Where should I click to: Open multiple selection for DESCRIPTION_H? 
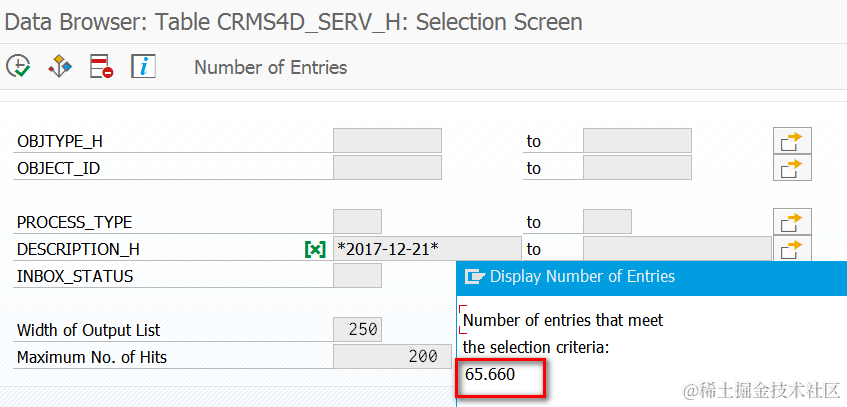[792, 248]
